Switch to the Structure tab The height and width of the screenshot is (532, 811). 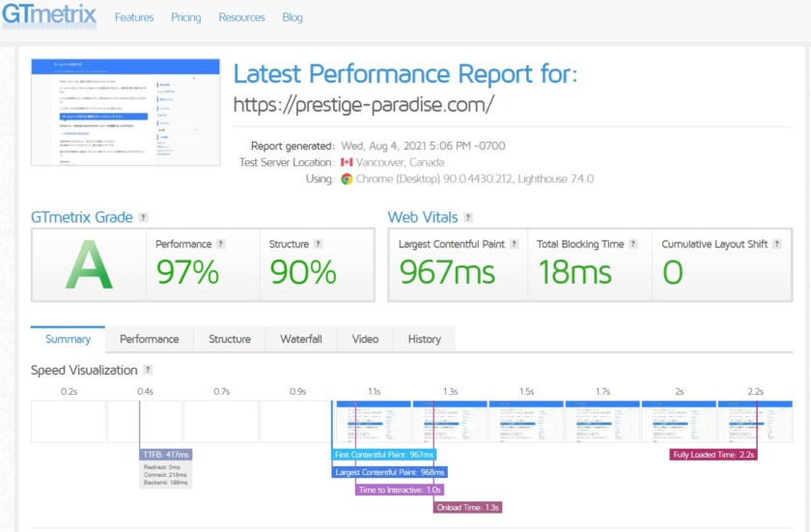tap(230, 339)
